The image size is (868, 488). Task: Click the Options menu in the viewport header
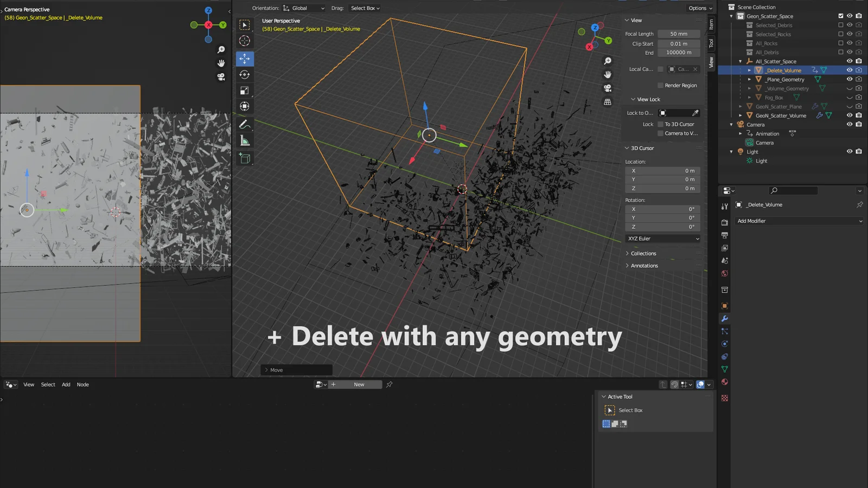pos(700,8)
